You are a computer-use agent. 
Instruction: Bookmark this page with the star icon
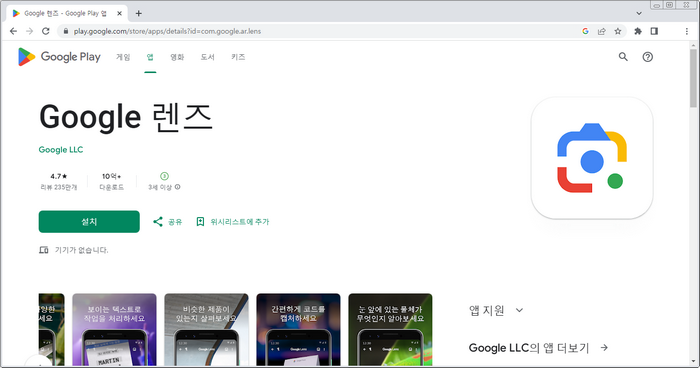[618, 31]
